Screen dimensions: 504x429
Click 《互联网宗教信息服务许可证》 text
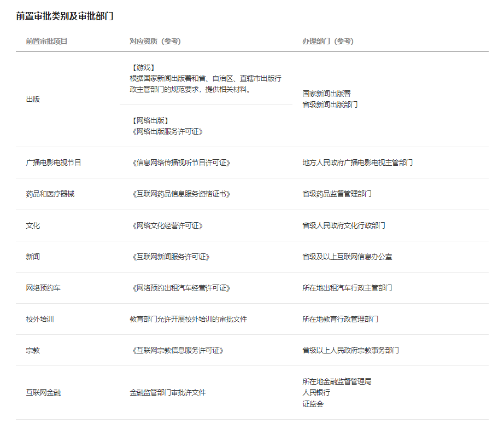177,350
